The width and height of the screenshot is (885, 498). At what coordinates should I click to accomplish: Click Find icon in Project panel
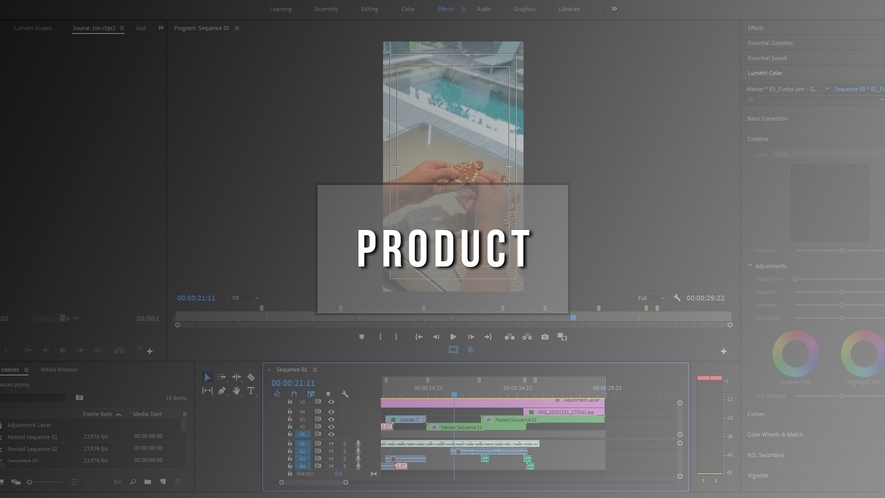(133, 482)
